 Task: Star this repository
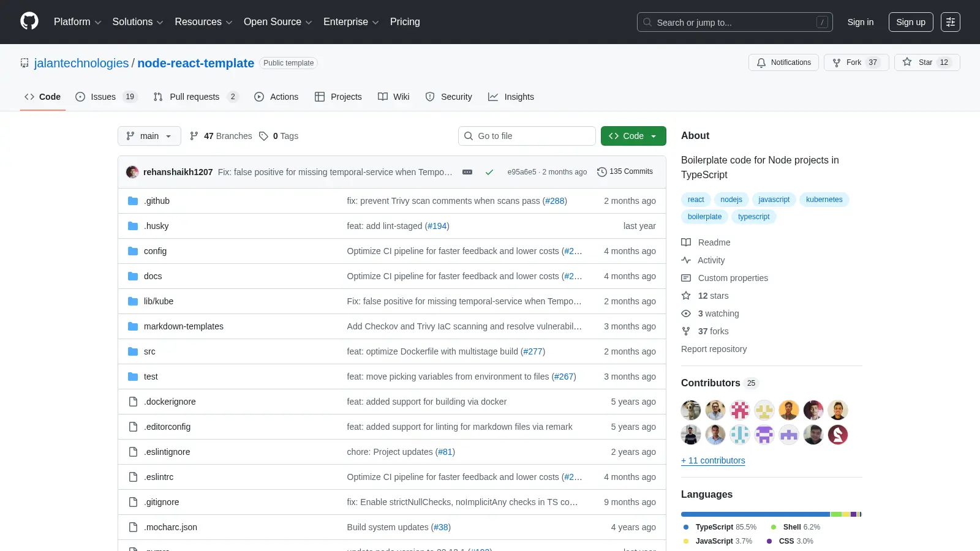coord(927,62)
